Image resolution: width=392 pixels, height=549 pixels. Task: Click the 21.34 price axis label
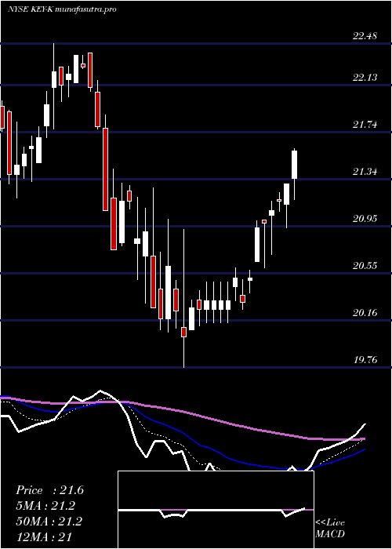coord(365,172)
